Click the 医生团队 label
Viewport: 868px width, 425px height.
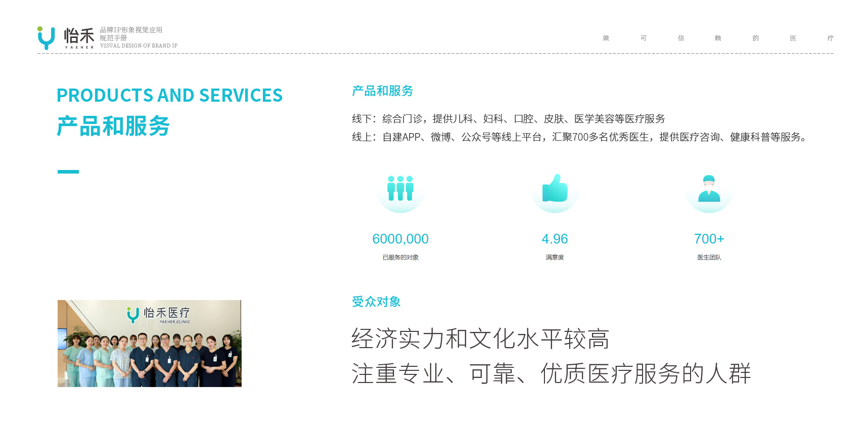[x=709, y=258]
